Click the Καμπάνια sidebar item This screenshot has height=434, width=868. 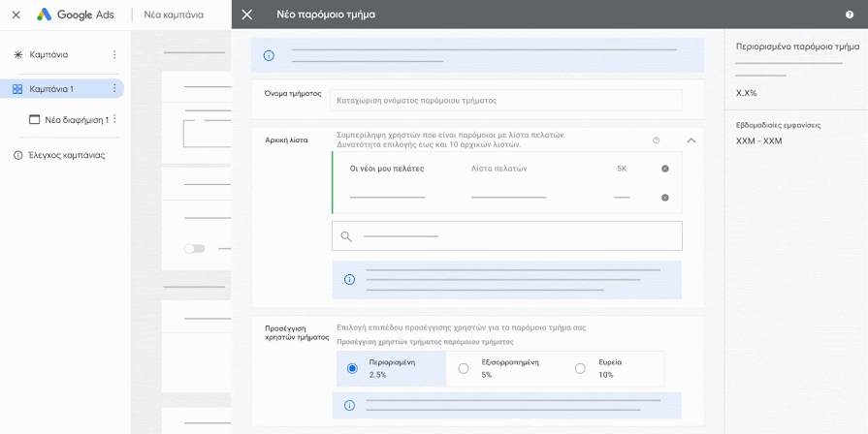coord(48,55)
